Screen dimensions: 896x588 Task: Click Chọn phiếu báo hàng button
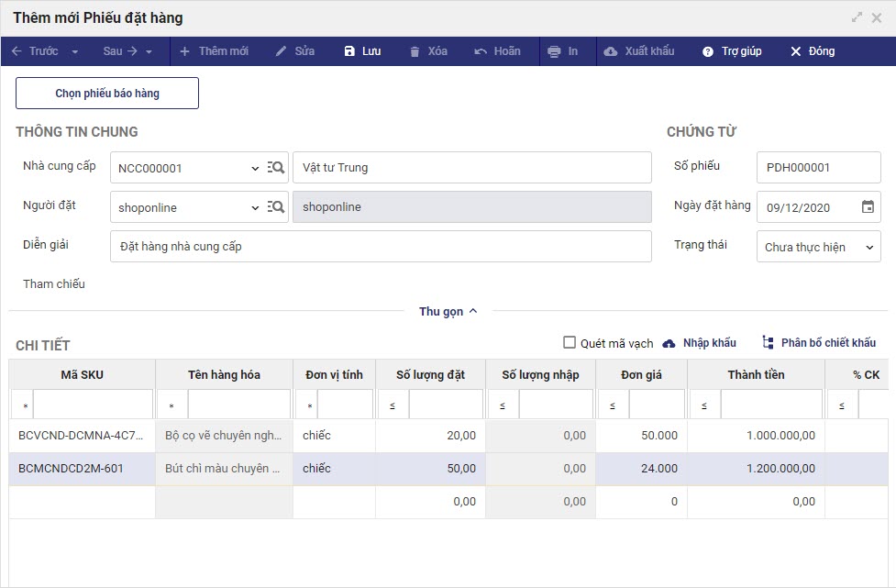tap(107, 94)
